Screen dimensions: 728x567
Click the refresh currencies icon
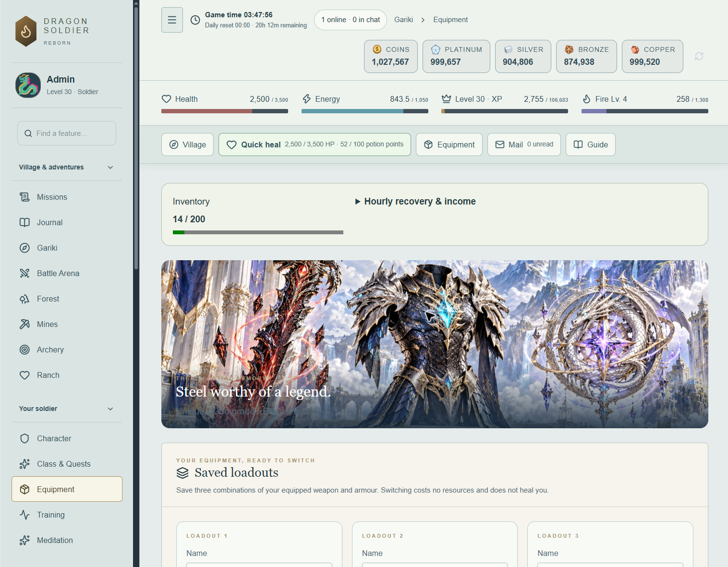[699, 56]
